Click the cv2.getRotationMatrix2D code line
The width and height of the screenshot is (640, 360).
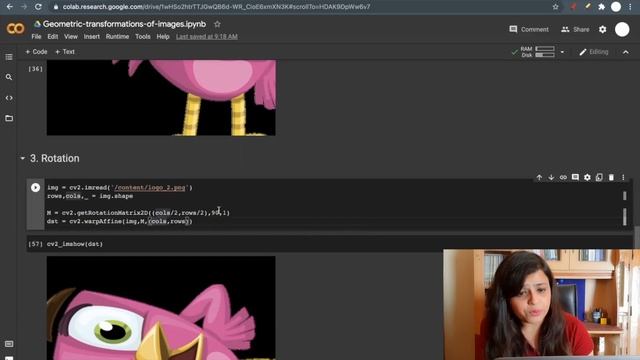pyautogui.click(x=138, y=213)
